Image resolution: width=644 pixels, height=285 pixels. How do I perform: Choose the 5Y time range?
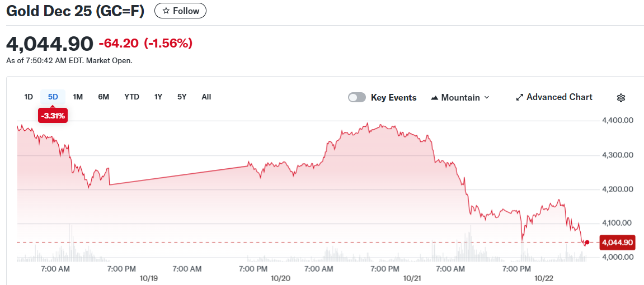click(182, 97)
